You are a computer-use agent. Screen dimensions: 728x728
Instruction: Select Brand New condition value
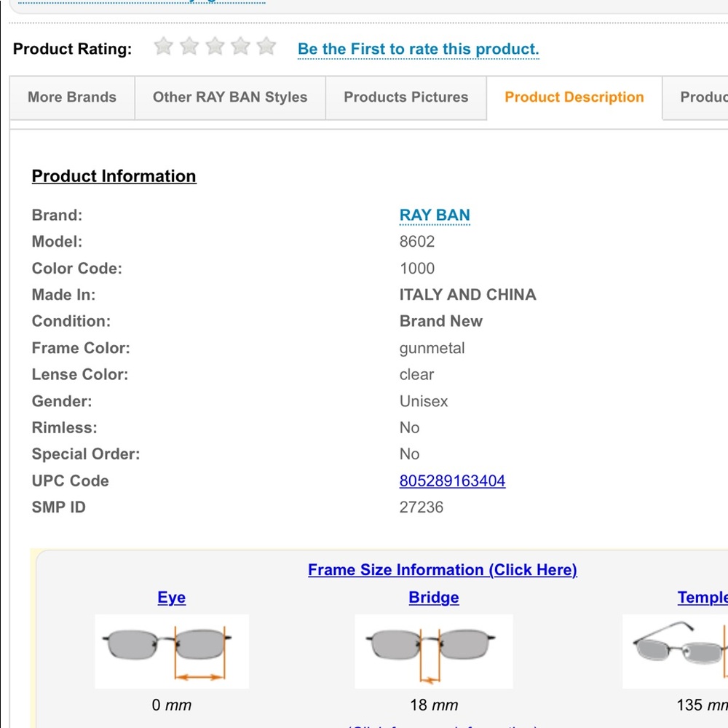tap(441, 321)
